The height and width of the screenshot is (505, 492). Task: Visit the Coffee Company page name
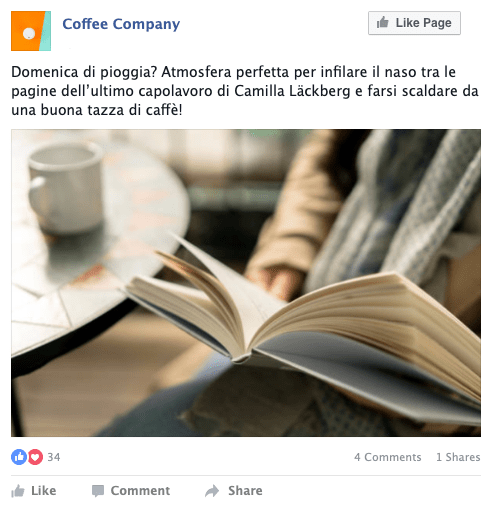tap(121, 24)
